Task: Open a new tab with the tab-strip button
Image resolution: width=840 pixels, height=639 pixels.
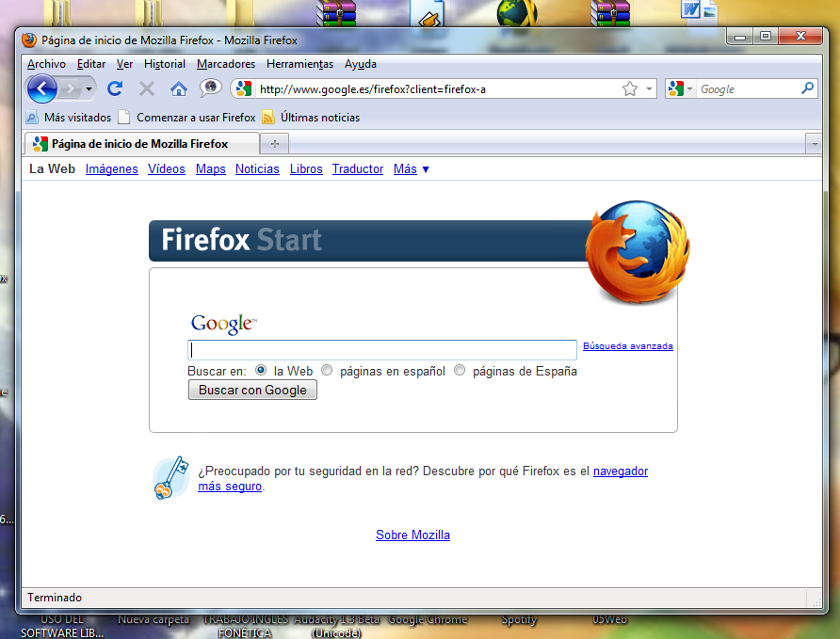Action: 275,144
